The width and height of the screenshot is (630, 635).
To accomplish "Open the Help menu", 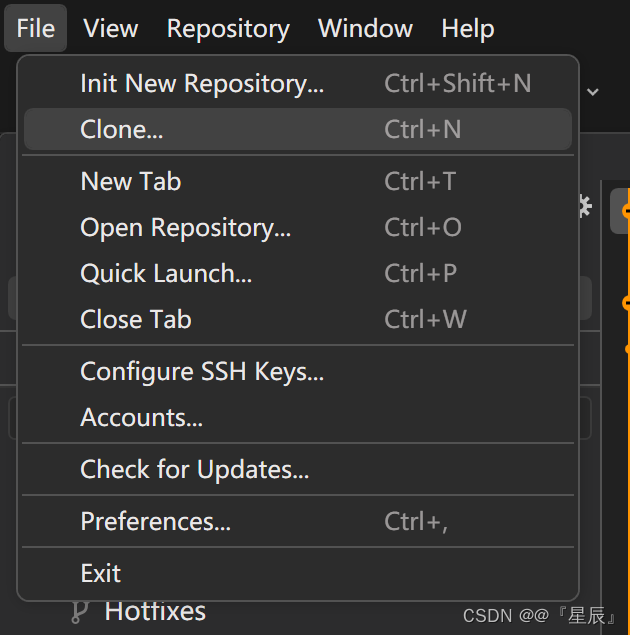I will (x=468, y=28).
